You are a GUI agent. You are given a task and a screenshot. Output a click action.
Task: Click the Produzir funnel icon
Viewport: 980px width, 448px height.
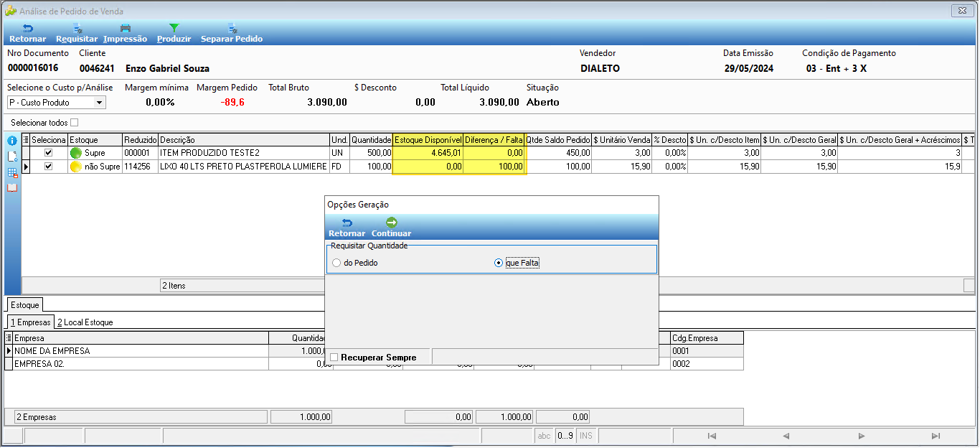click(x=174, y=29)
